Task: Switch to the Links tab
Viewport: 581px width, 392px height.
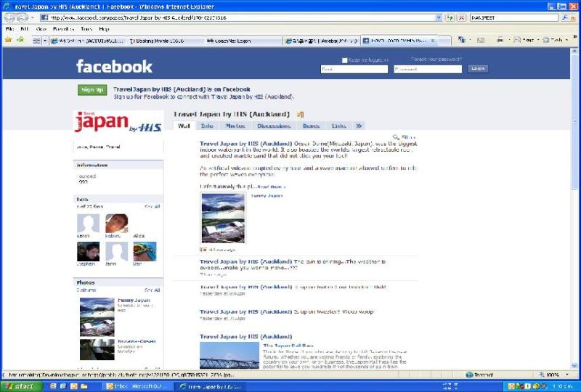Action: (x=338, y=126)
